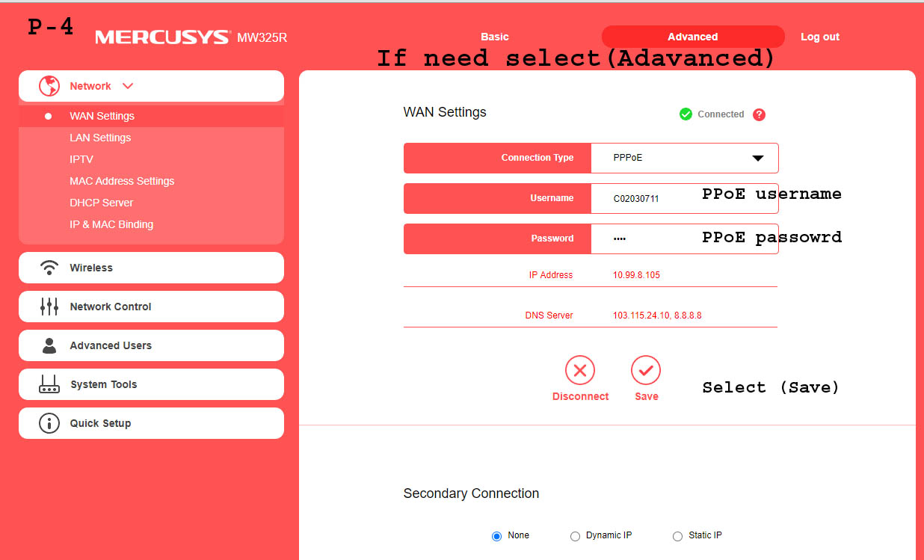Go to DHCP Server settings
The width and height of the screenshot is (924, 560).
coord(101,203)
